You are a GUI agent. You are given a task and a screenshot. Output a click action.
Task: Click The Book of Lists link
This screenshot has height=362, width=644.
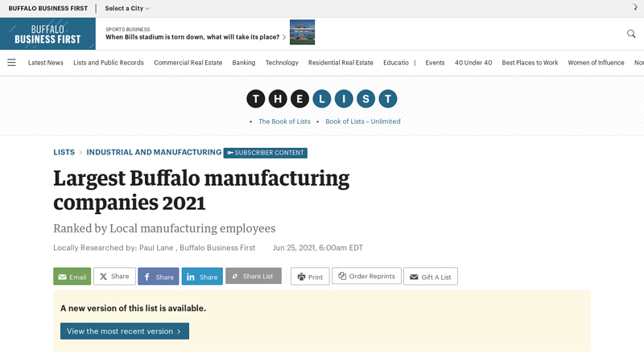tap(284, 121)
